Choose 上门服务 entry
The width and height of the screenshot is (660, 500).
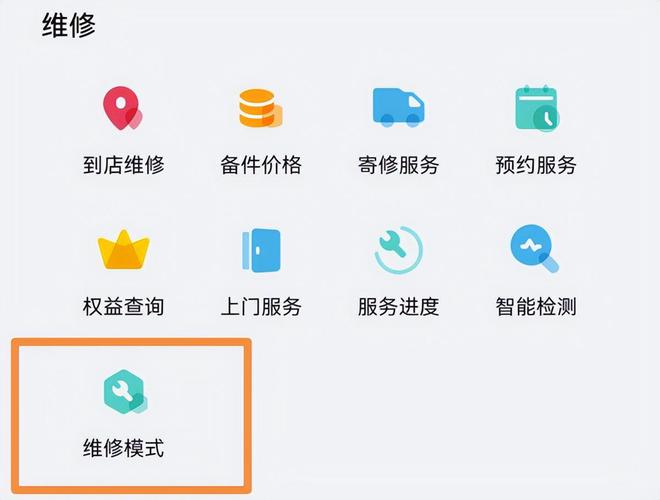(261, 306)
